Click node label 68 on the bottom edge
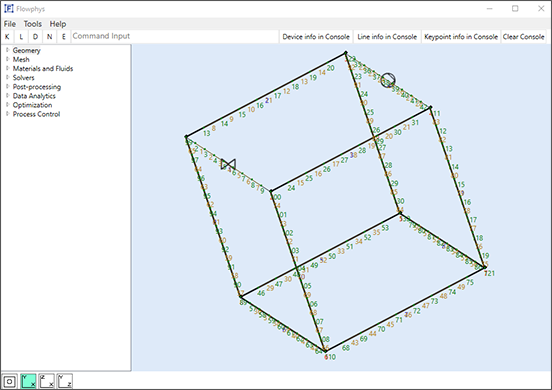This screenshot has height=390, width=552. click(346, 348)
